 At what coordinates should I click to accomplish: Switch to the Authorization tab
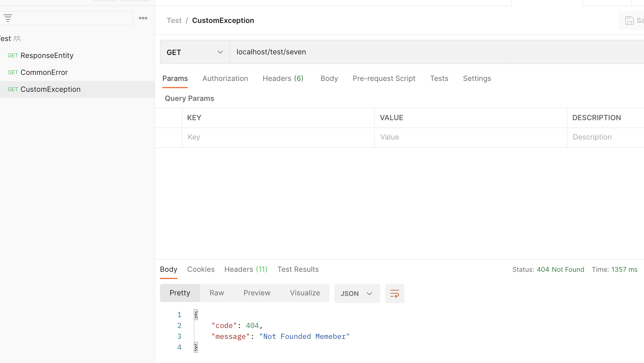[225, 79]
